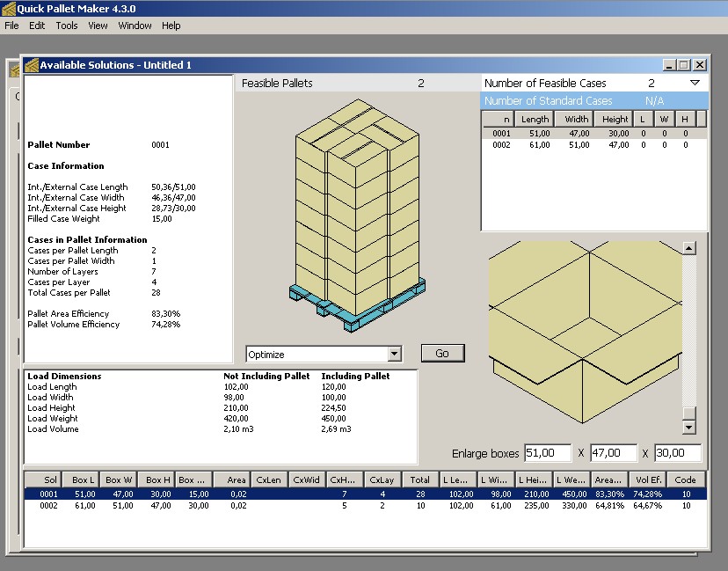The image size is (728, 571).
Task: Click the Box L column header
Action: coord(80,479)
